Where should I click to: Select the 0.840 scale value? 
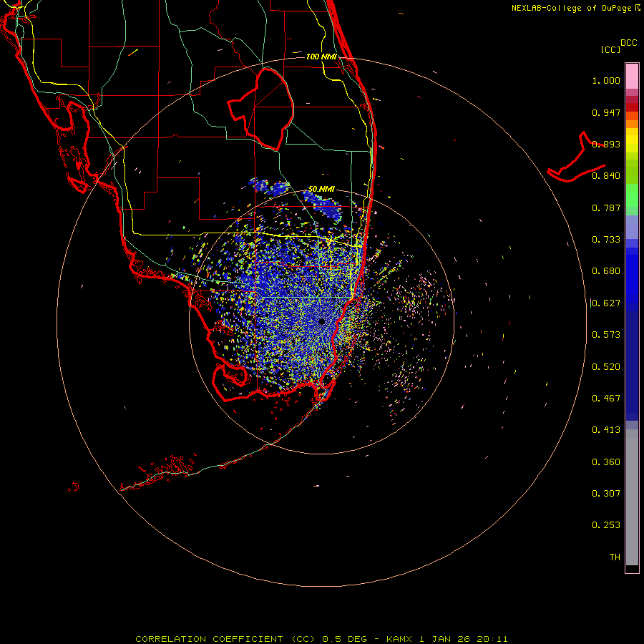[x=606, y=176]
